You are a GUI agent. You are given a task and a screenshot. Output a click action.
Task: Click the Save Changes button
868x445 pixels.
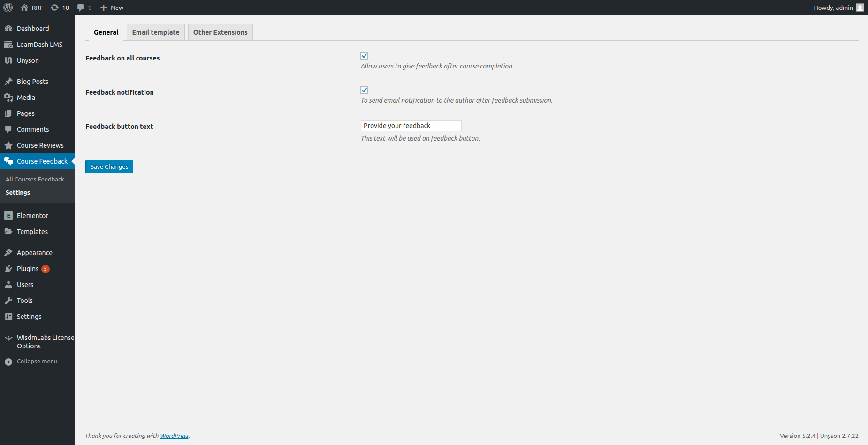pos(109,167)
